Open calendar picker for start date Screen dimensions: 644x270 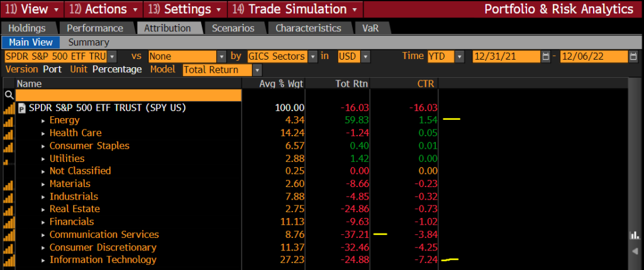coord(545,57)
